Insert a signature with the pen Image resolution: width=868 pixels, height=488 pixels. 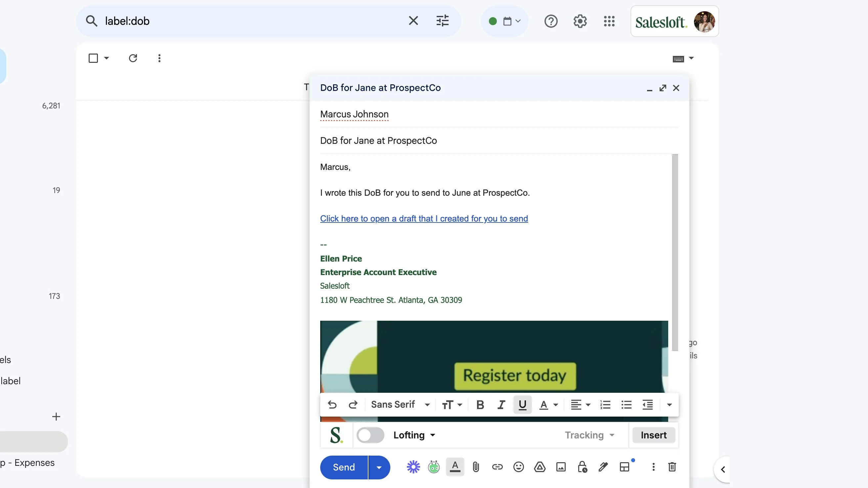[x=603, y=467]
